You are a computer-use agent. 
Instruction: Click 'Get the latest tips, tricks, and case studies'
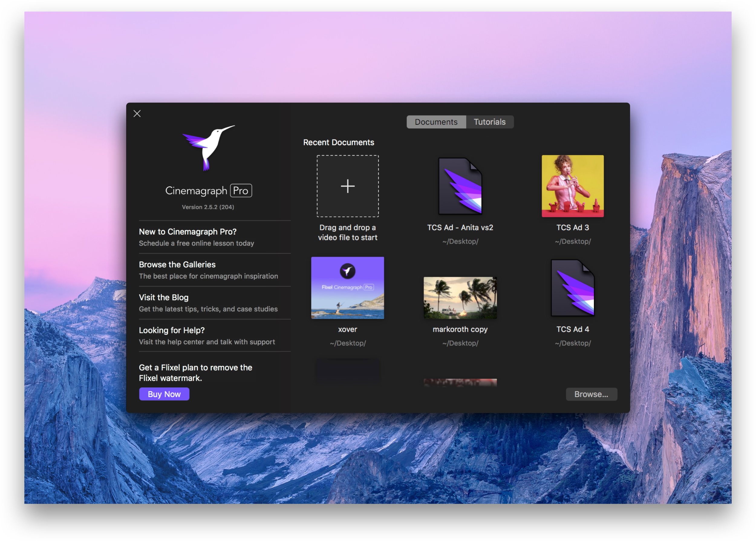coord(208,309)
